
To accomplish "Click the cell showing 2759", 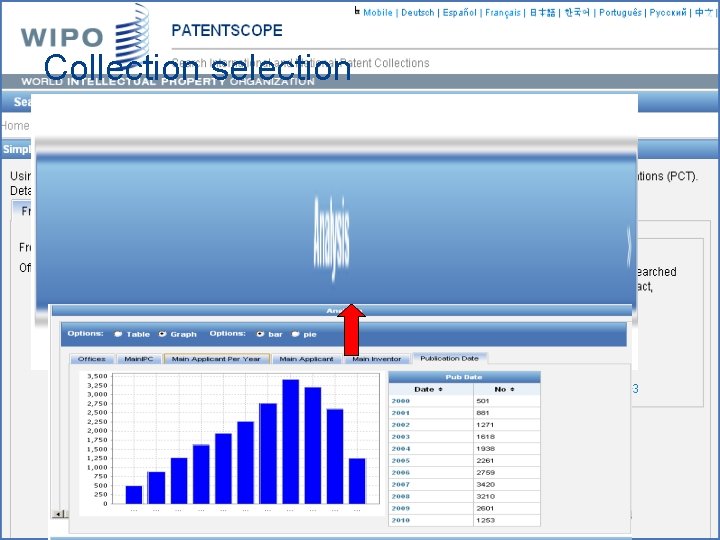I will point(506,472).
